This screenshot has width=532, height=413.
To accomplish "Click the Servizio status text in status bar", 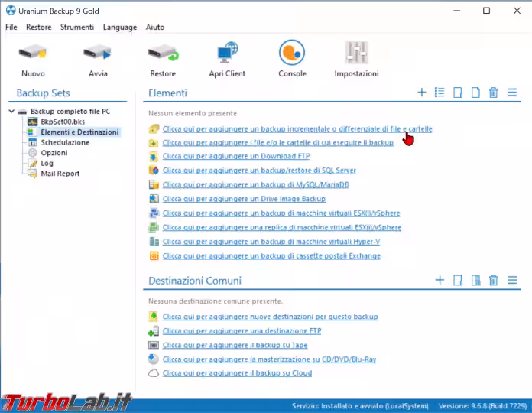I will 360,406.
